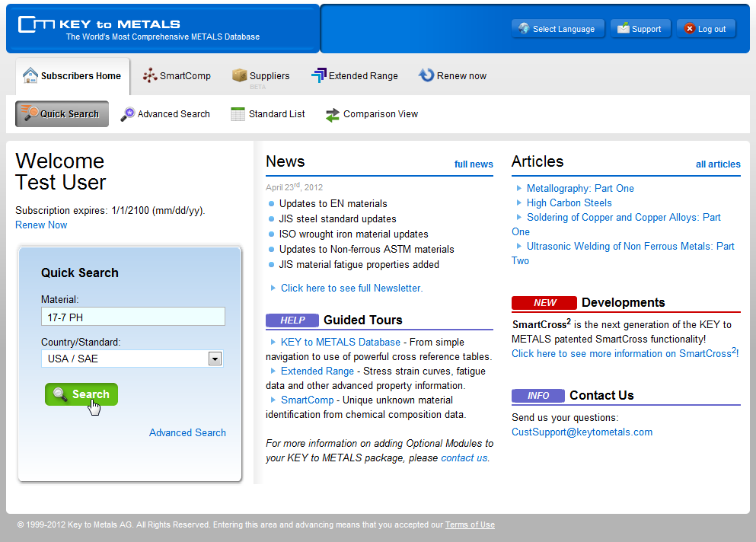Open the High Carbon Steels article
This screenshot has width=756, height=542.
pyautogui.click(x=569, y=202)
